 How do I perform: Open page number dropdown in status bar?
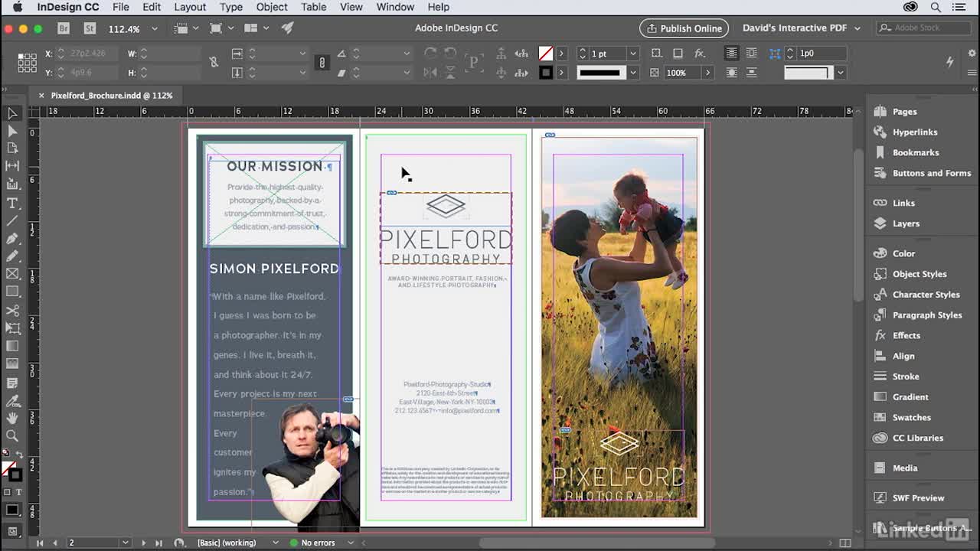125,543
